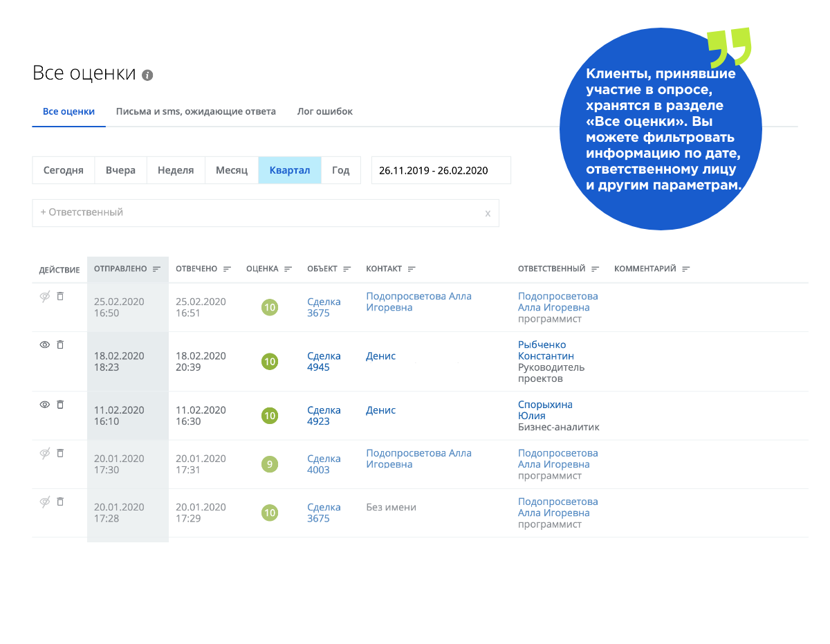
Task: Delete the 20.01.2020 17:28 rating row
Action: 60,502
